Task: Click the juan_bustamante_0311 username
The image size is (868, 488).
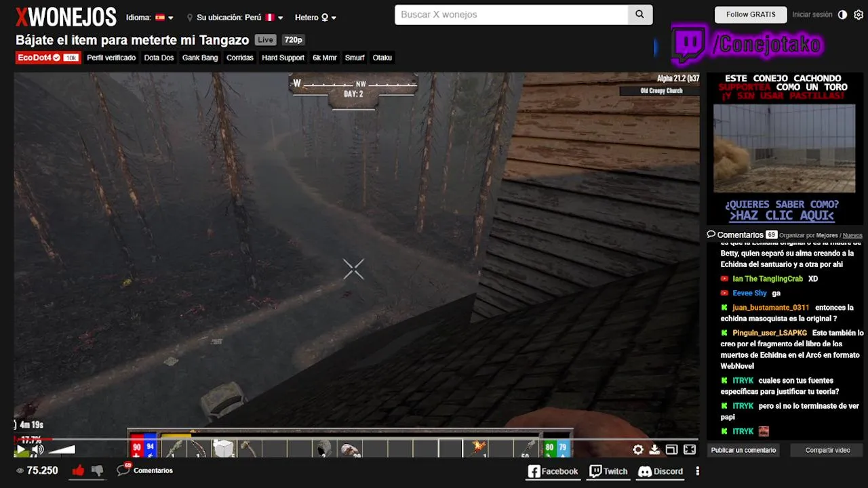Action: 770,307
